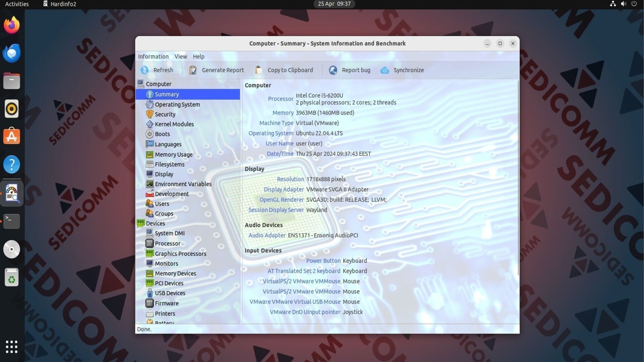Open the Show Applications grid
This screenshot has width=644, height=362.
pyautogui.click(x=12, y=347)
